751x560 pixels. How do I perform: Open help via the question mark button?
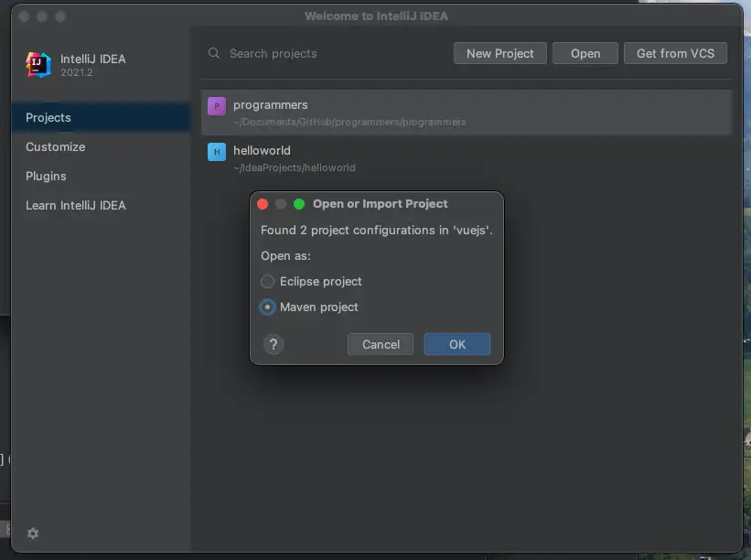274,344
